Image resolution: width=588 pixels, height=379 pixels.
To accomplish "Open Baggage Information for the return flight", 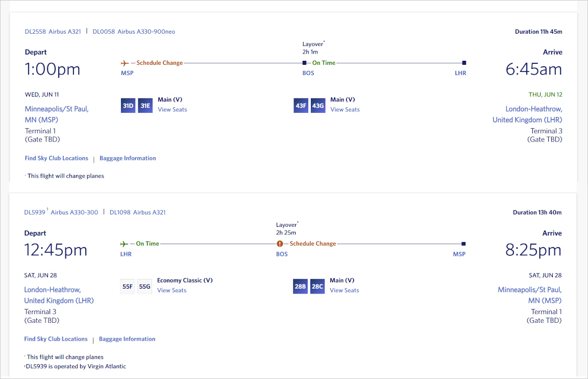I will [127, 339].
